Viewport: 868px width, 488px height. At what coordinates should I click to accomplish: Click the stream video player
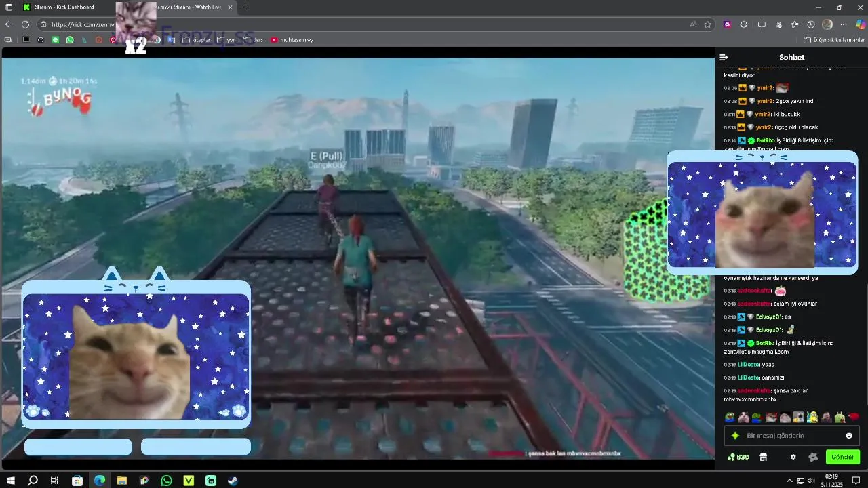(x=358, y=258)
